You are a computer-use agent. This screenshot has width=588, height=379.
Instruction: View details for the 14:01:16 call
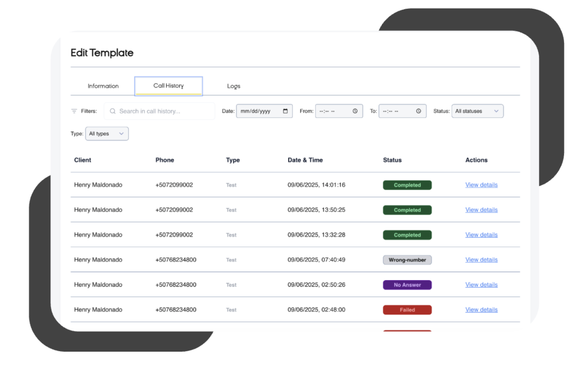pyautogui.click(x=481, y=185)
